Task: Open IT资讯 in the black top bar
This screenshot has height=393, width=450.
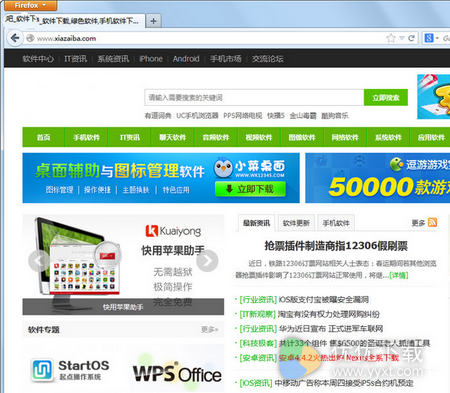Action: pos(75,59)
